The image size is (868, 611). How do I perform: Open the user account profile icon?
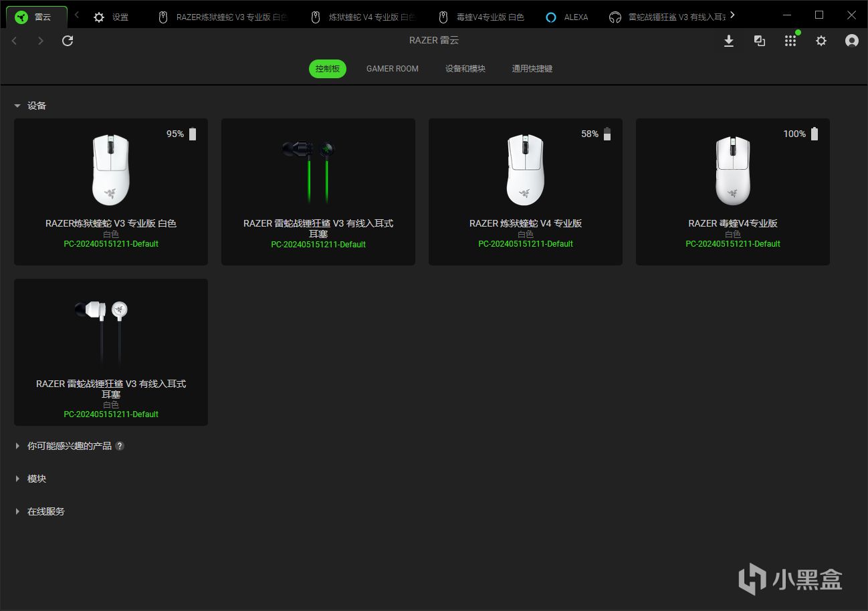[852, 41]
